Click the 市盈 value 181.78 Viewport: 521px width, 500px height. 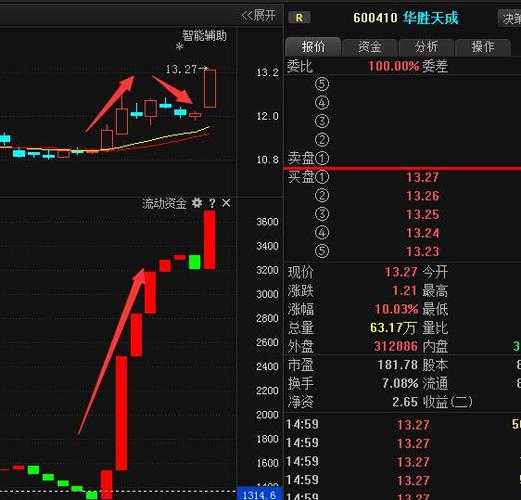coord(397,365)
